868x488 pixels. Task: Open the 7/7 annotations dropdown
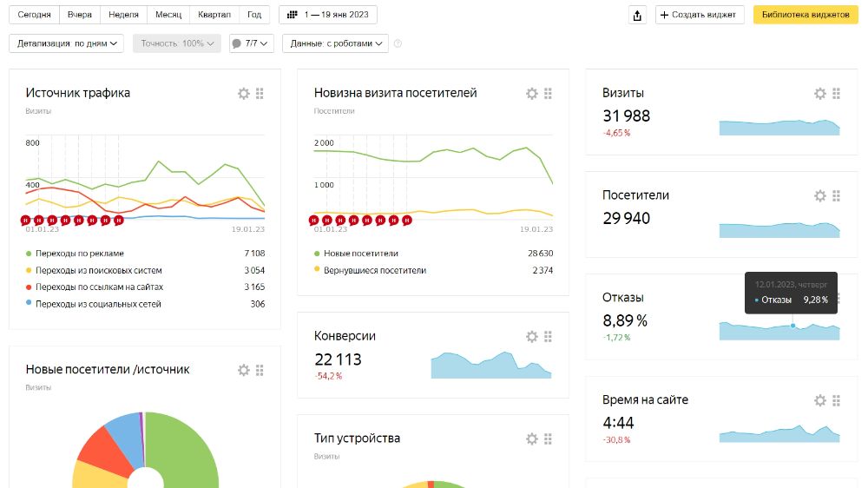coord(252,43)
